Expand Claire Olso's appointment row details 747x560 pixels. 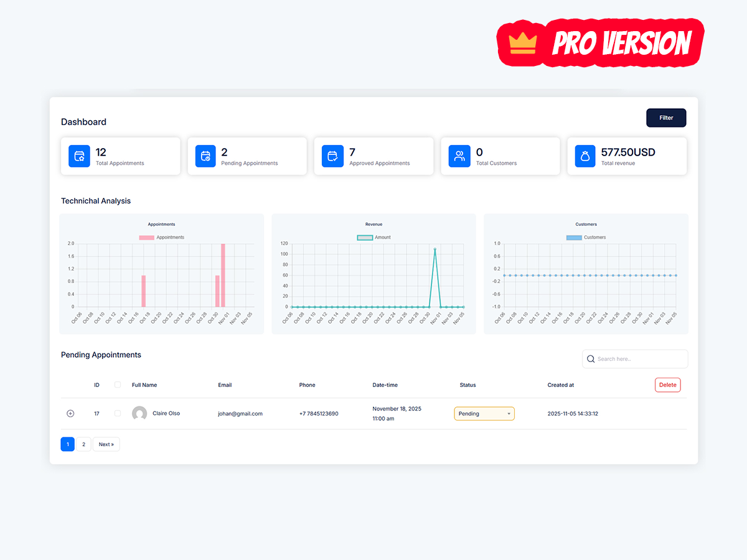[x=70, y=413]
